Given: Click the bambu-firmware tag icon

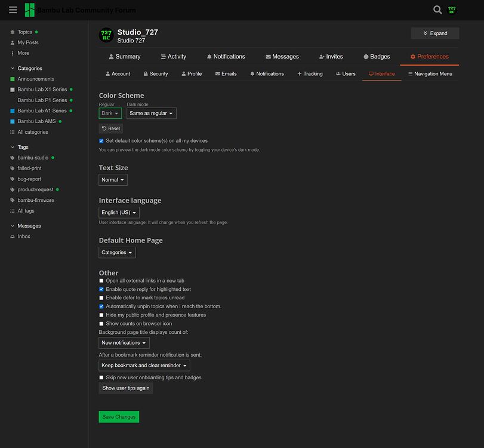Looking at the screenshot, I should click(13, 200).
